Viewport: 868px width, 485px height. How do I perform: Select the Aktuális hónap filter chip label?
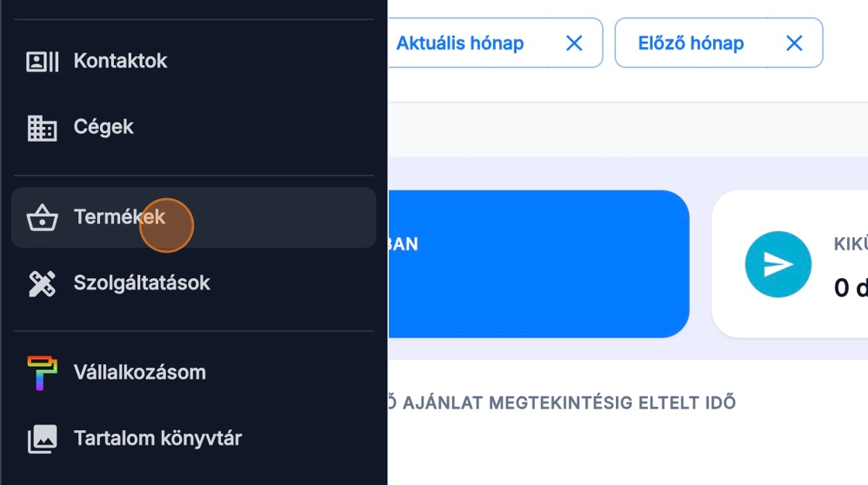(460, 43)
